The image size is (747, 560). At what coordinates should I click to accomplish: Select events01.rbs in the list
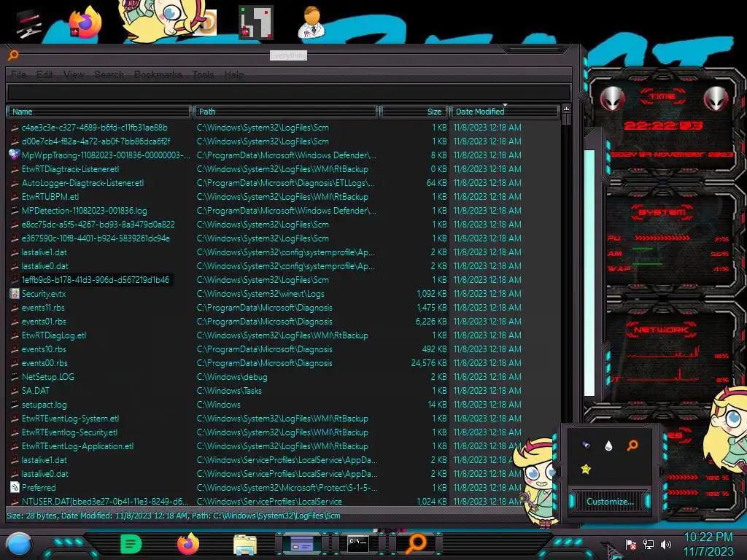[44, 322]
